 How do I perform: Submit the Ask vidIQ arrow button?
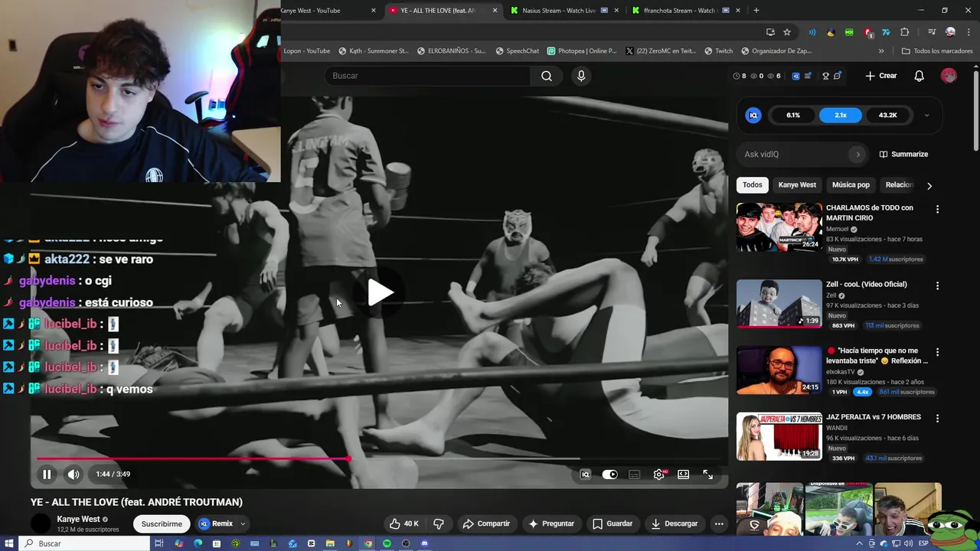tap(857, 155)
